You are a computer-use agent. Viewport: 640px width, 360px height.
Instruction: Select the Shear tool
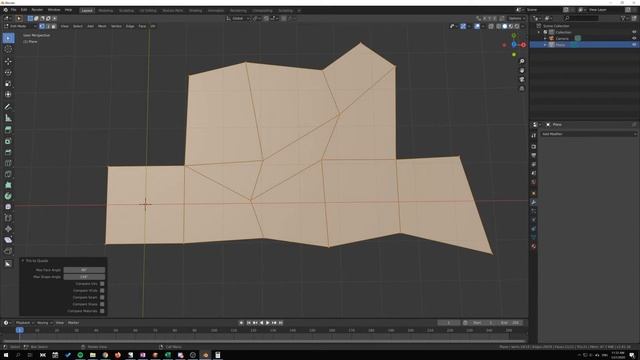pos(8,240)
